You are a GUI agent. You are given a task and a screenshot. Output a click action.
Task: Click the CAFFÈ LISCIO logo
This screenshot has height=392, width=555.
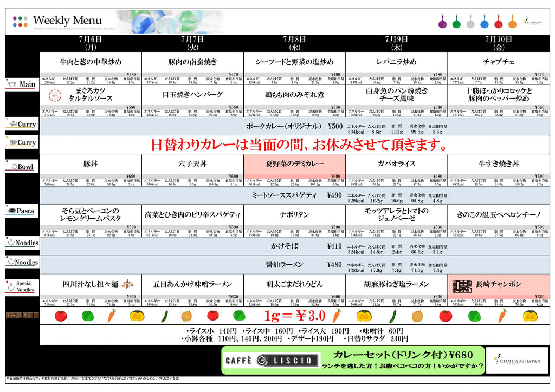coord(272,360)
